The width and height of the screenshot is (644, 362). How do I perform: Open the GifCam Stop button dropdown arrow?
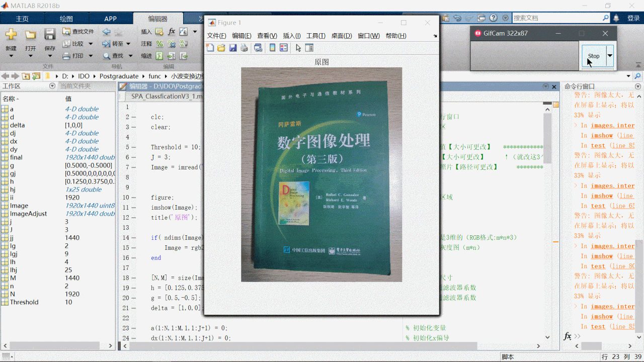click(x=610, y=56)
